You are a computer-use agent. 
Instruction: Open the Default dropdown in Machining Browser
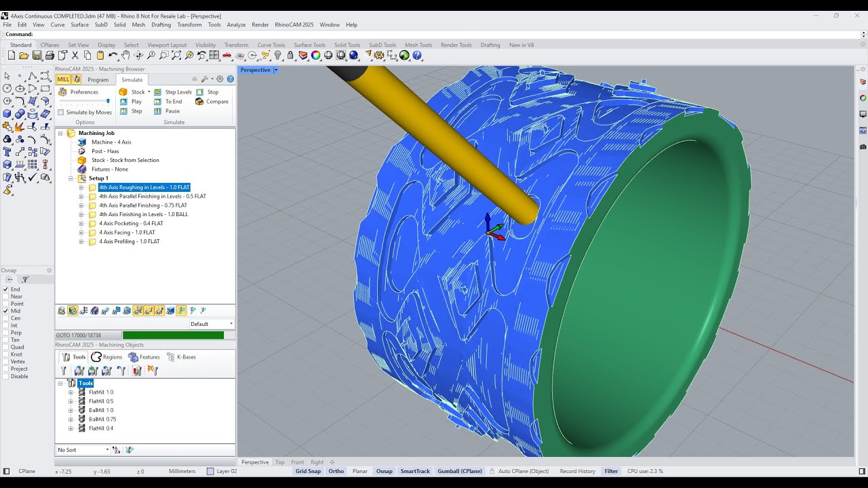212,324
